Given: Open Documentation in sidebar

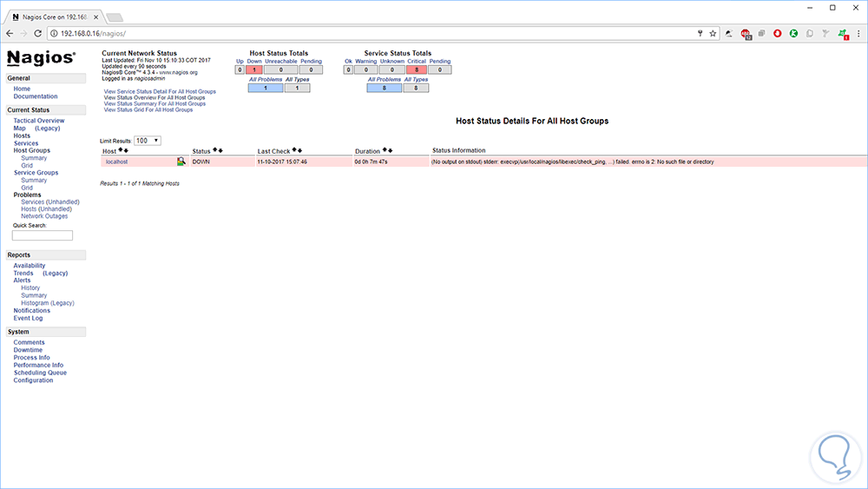Looking at the screenshot, I should coord(36,96).
